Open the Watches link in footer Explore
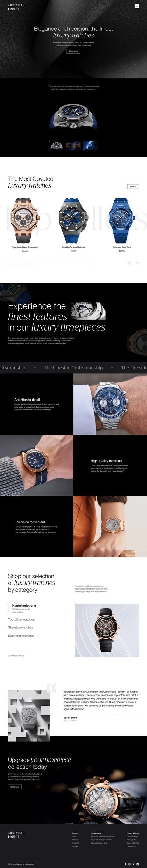Viewport: 147px width, 868px height. 75,840
